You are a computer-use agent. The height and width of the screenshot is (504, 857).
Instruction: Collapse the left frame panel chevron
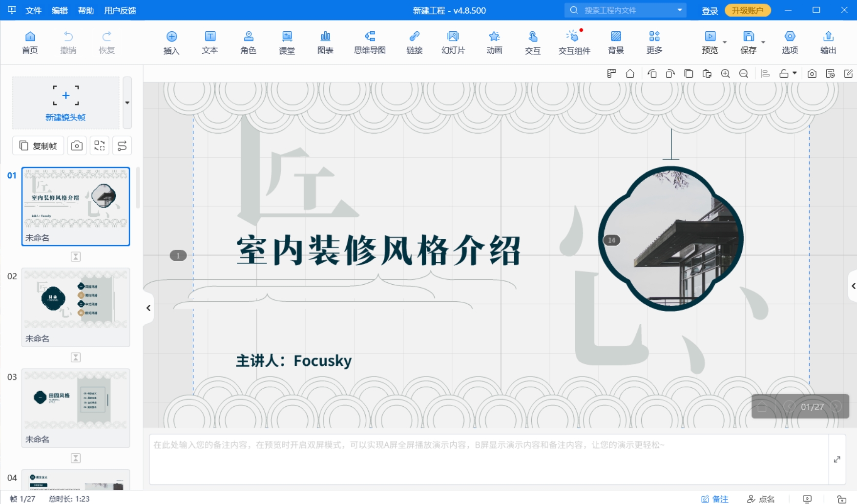[x=148, y=308]
